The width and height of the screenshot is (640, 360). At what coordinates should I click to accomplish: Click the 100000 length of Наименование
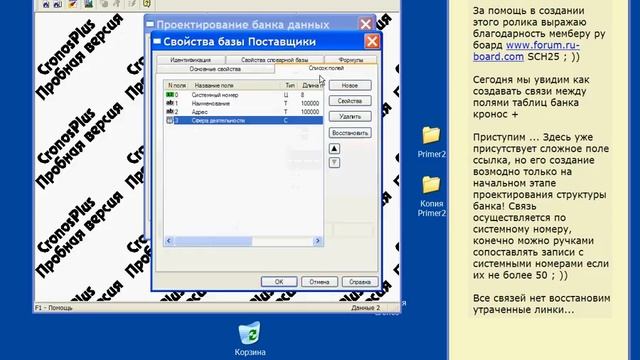click(x=310, y=103)
